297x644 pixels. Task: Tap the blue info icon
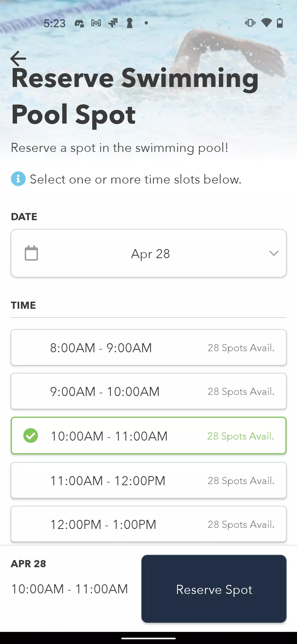(x=18, y=179)
